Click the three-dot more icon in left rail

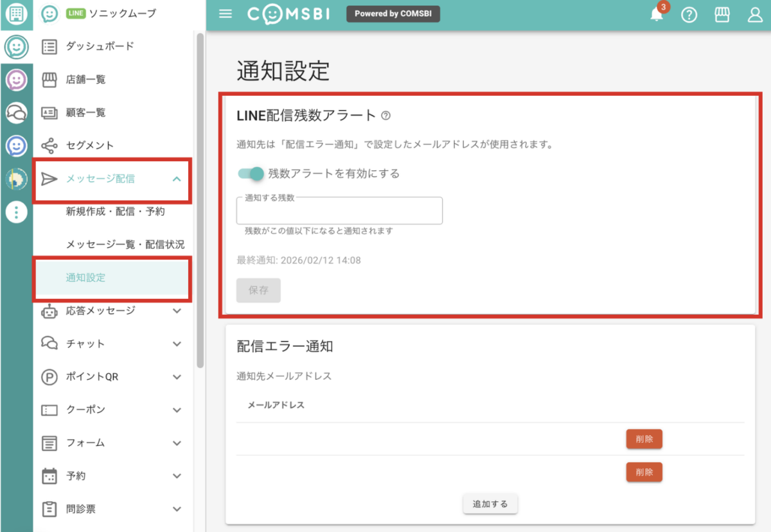(x=16, y=213)
